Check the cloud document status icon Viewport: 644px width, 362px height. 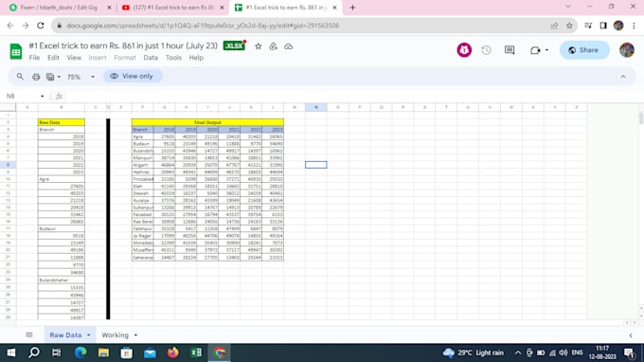coord(288,46)
